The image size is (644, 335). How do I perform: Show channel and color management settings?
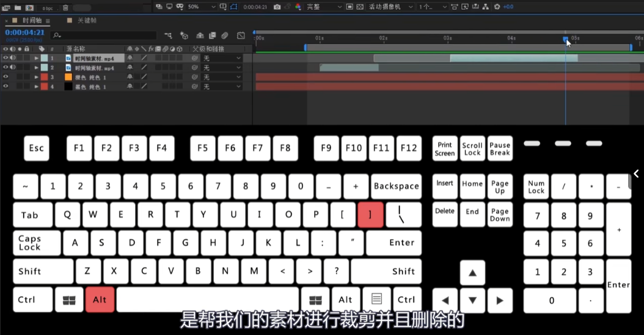point(298,7)
